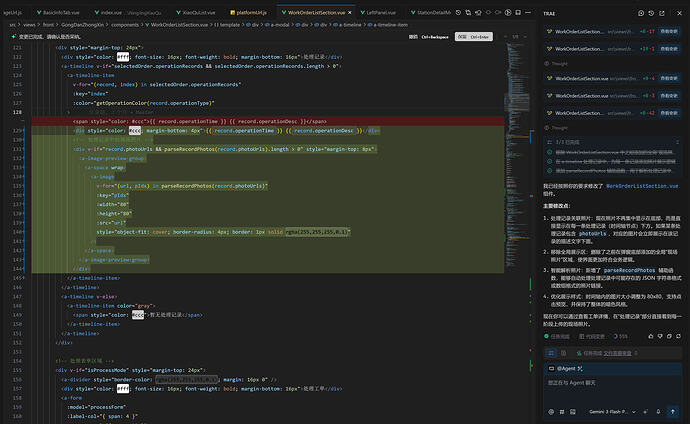Attach an image in chat input
This screenshot has width=690, height=424.
coord(573,412)
